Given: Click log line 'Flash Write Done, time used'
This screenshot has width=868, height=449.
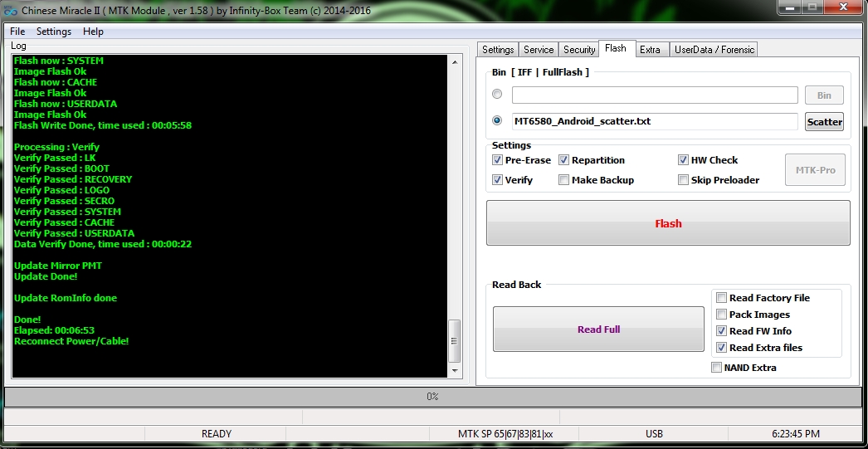Looking at the screenshot, I should click(x=103, y=125).
